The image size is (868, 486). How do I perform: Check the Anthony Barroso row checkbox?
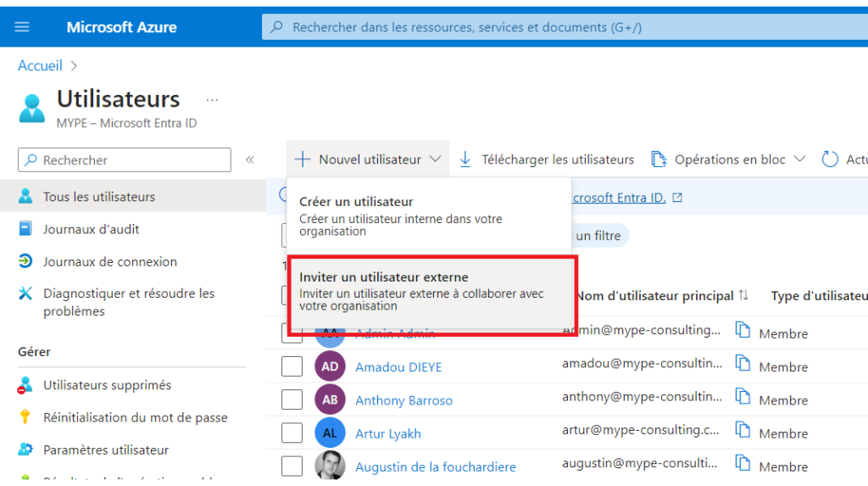pos(292,399)
